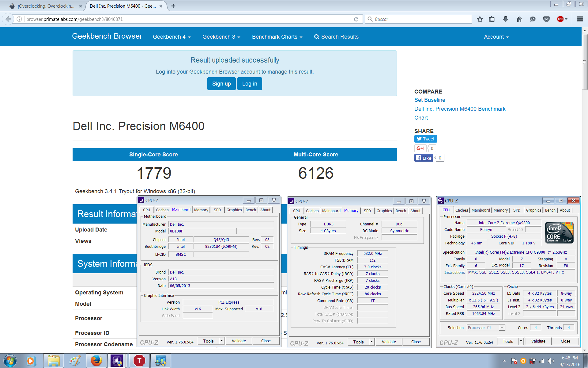The image size is (588, 368).
Task: Click Validate in the Memory CPU-Z window
Action: 389,342
